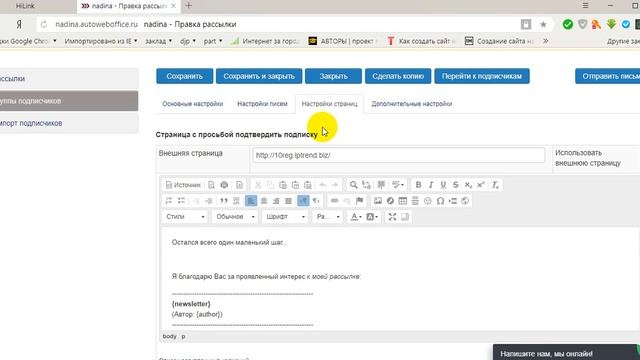
Task: Click the Redo arrow icon
Action: [335, 185]
